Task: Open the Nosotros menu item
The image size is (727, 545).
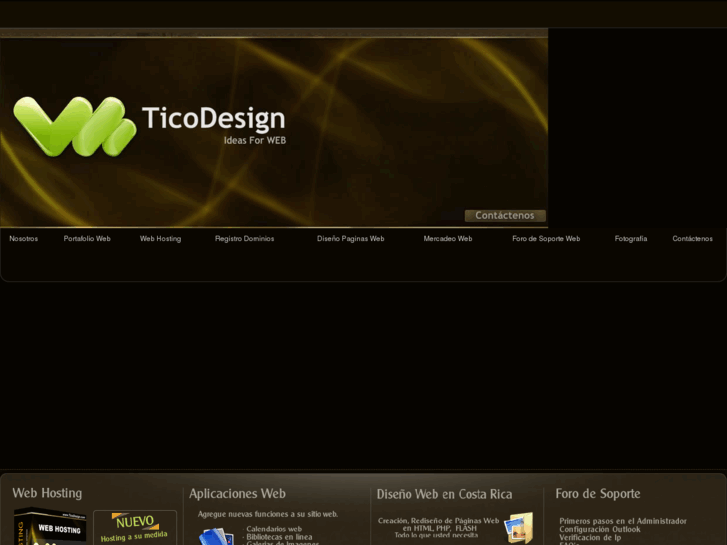Action: click(x=24, y=239)
